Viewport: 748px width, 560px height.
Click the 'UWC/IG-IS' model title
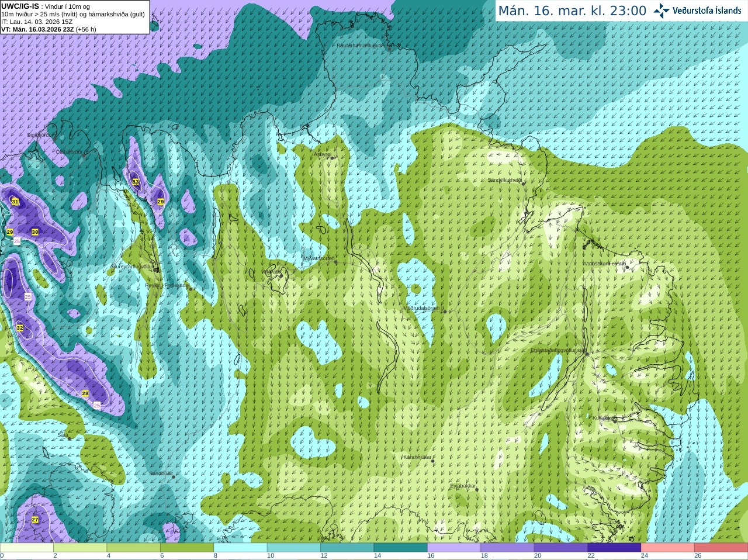pyautogui.click(x=20, y=6)
